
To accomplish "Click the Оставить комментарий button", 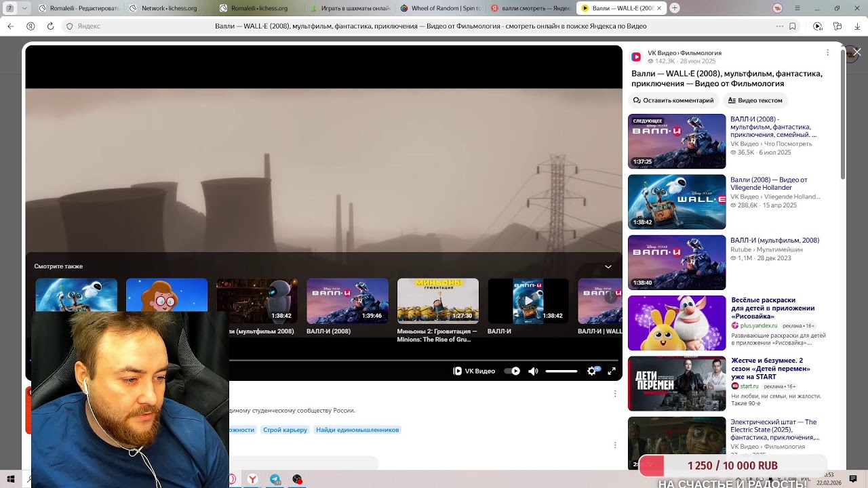I will (x=673, y=100).
